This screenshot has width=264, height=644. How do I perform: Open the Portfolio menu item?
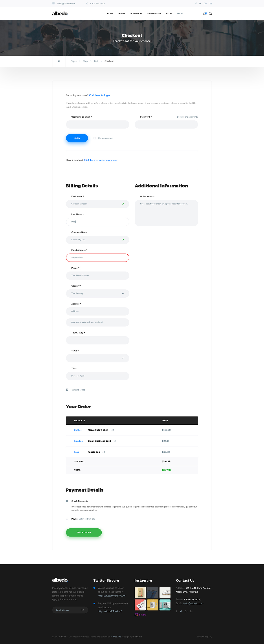click(136, 13)
